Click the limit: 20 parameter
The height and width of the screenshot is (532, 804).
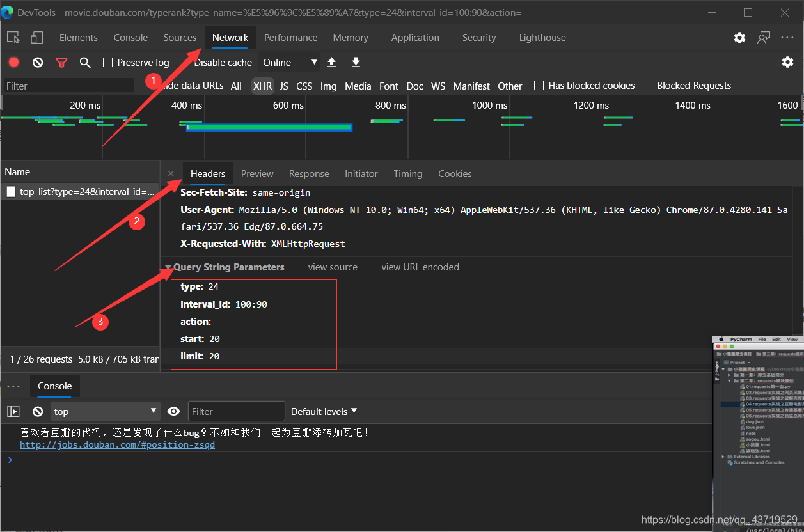point(200,356)
